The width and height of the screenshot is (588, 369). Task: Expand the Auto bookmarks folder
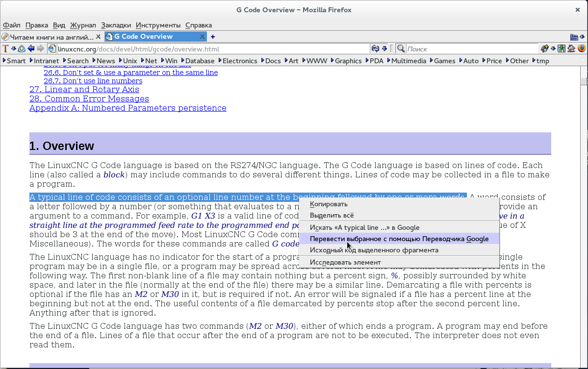pos(469,61)
